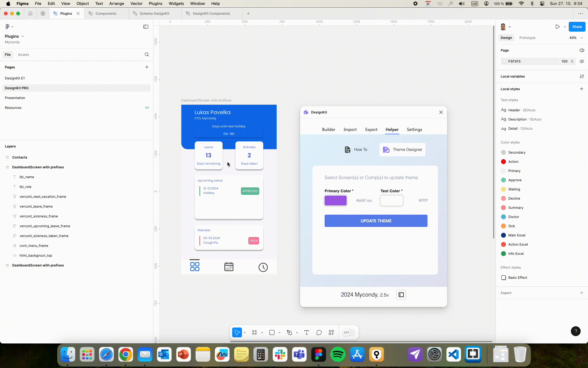Open the Arrange menu in the menu bar
The width and height of the screenshot is (588, 368).
(116, 4)
